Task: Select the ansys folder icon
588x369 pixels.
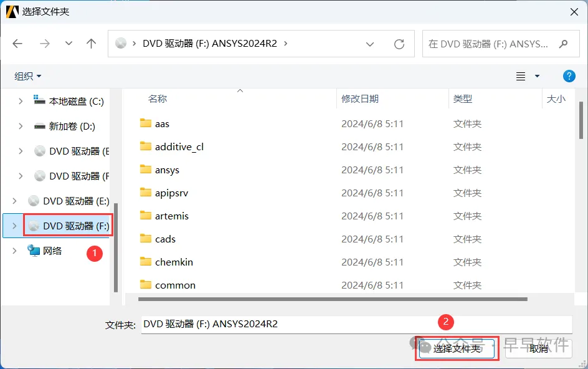Action: tap(146, 170)
